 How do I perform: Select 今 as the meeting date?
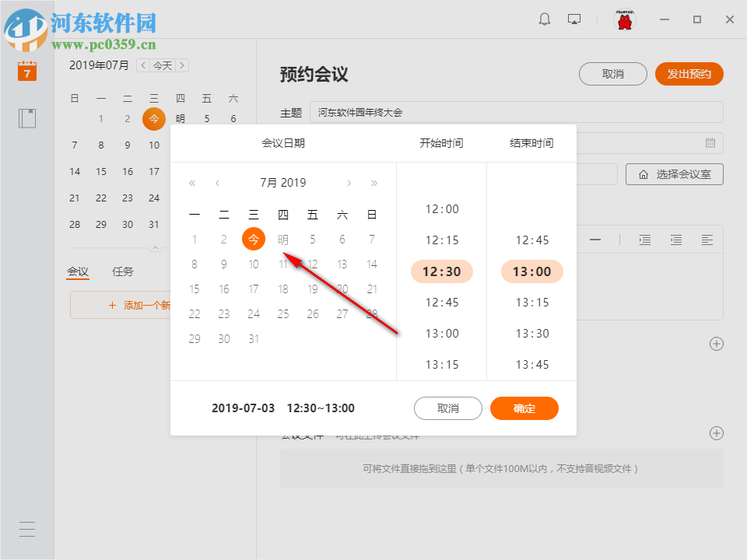click(x=253, y=239)
